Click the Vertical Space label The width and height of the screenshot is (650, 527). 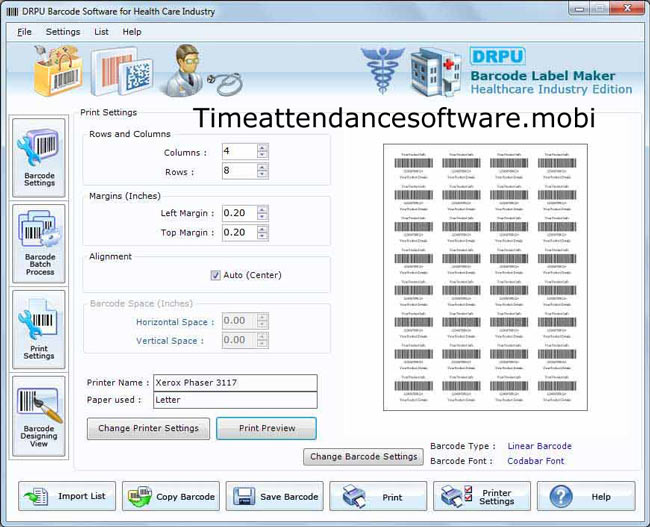point(170,341)
